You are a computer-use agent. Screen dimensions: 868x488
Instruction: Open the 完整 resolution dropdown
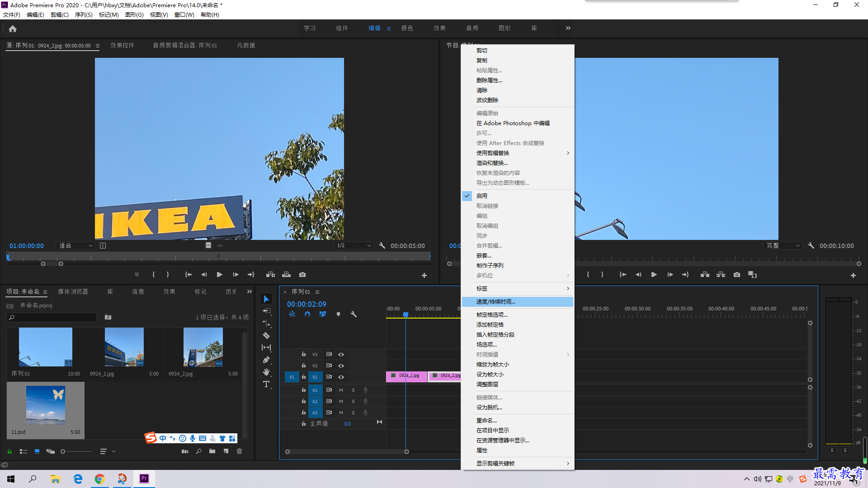click(x=783, y=245)
